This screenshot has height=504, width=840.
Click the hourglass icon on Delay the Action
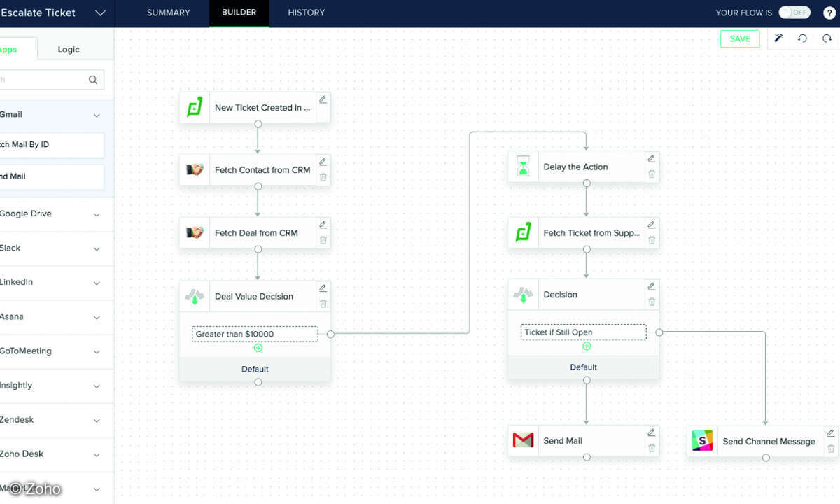(x=523, y=167)
